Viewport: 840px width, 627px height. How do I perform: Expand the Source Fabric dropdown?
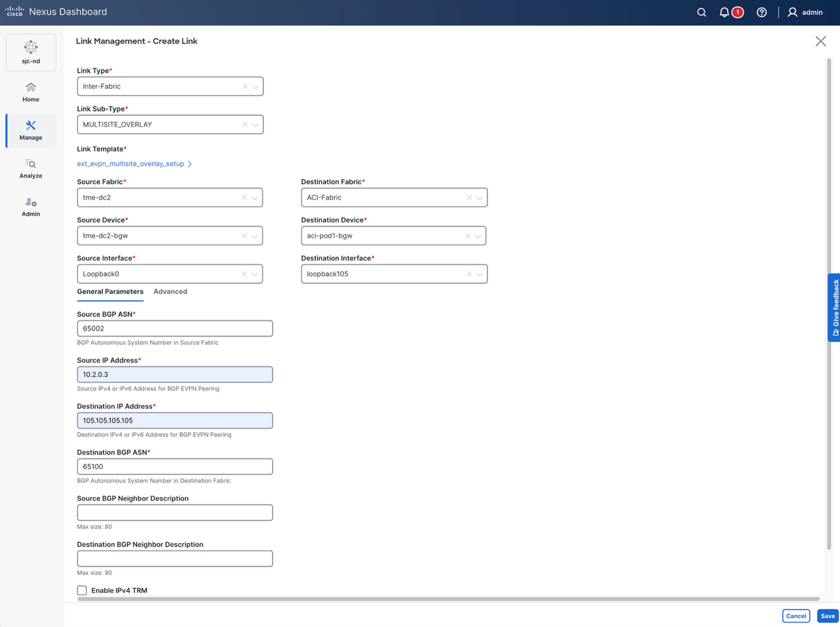click(x=255, y=198)
